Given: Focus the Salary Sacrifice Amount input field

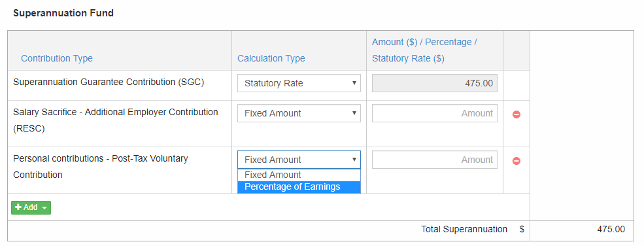Looking at the screenshot, I should tap(435, 113).
